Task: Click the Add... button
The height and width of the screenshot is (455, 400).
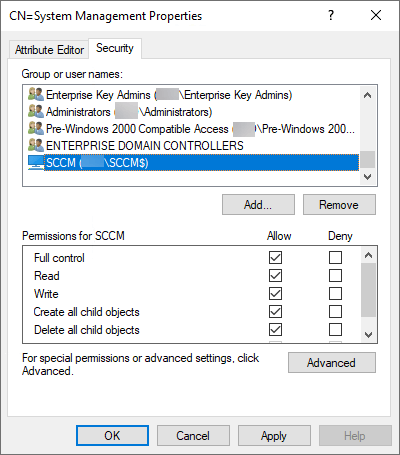Action: click(x=258, y=205)
